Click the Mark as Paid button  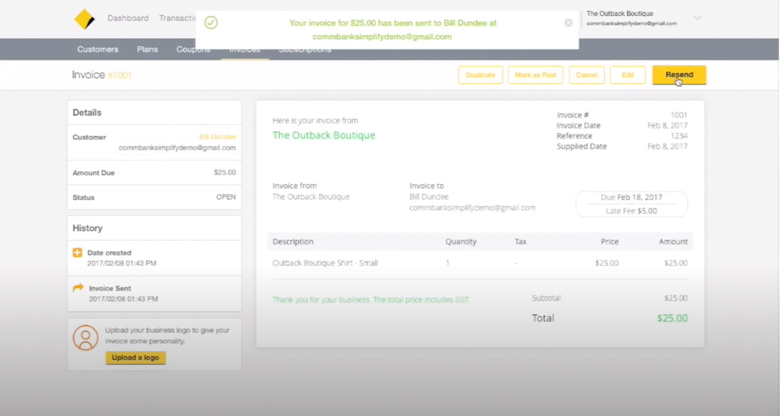click(x=535, y=75)
